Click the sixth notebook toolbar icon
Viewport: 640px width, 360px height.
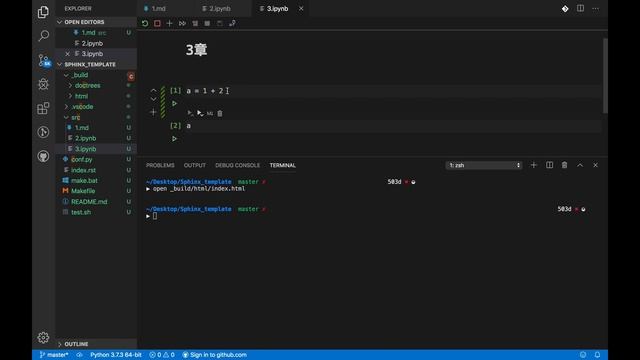(207, 23)
